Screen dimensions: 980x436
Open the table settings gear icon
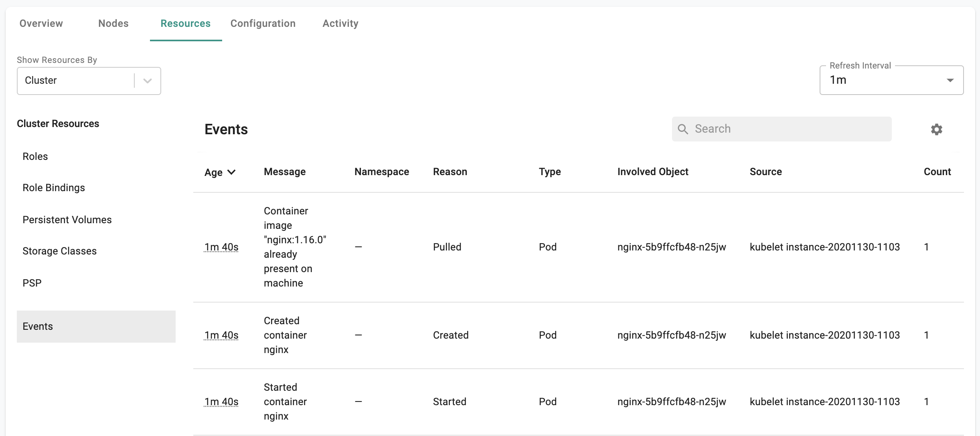(936, 129)
